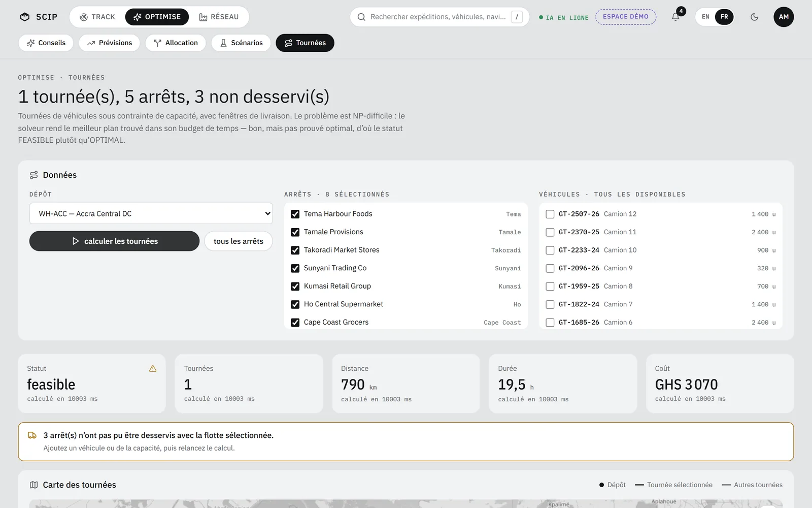The height and width of the screenshot is (508, 812).
Task: Open the notifications bell
Action: (x=675, y=17)
